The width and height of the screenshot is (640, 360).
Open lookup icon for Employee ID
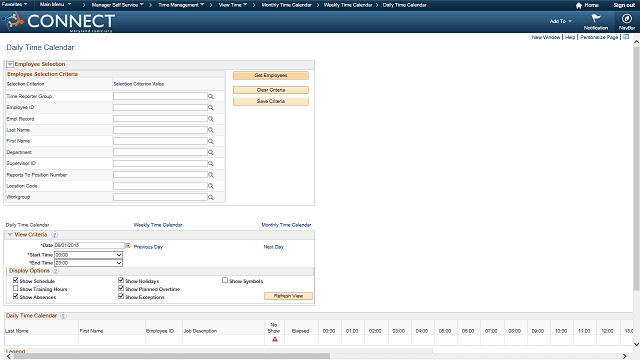click(211, 108)
